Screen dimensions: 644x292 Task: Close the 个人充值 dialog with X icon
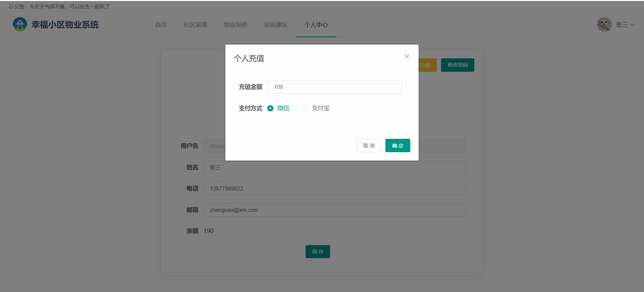(407, 57)
